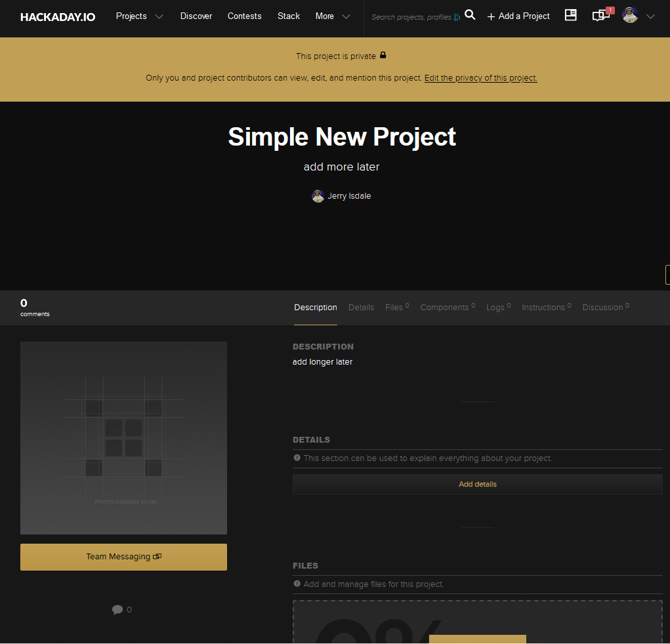Switch to the Instructions tab

[546, 307]
